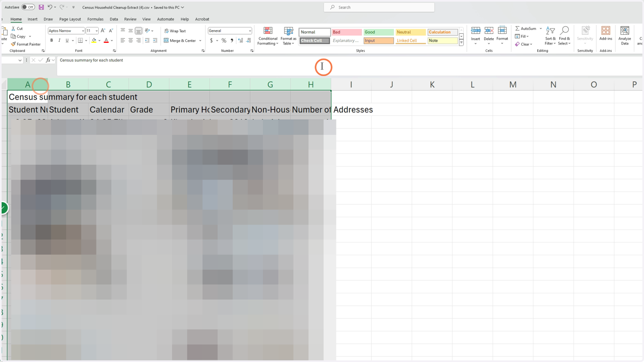The height and width of the screenshot is (362, 644).
Task: Open Add-ins
Action: pos(606,34)
